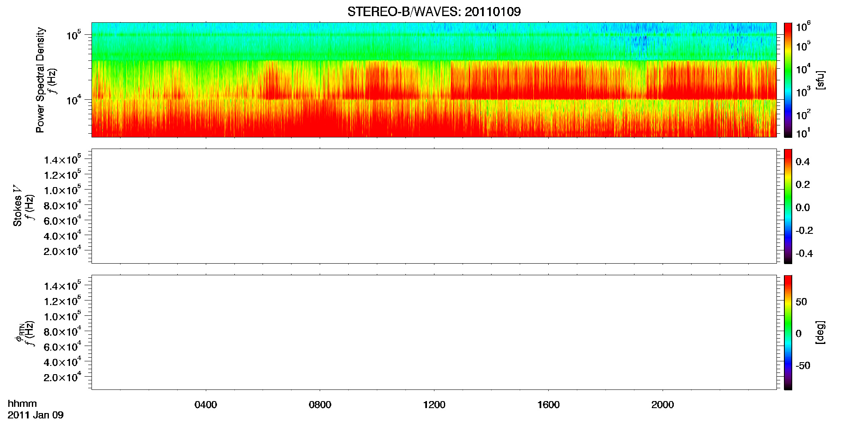Click the 1600 time axis label
This screenshot has width=868, height=447.
click(x=548, y=405)
